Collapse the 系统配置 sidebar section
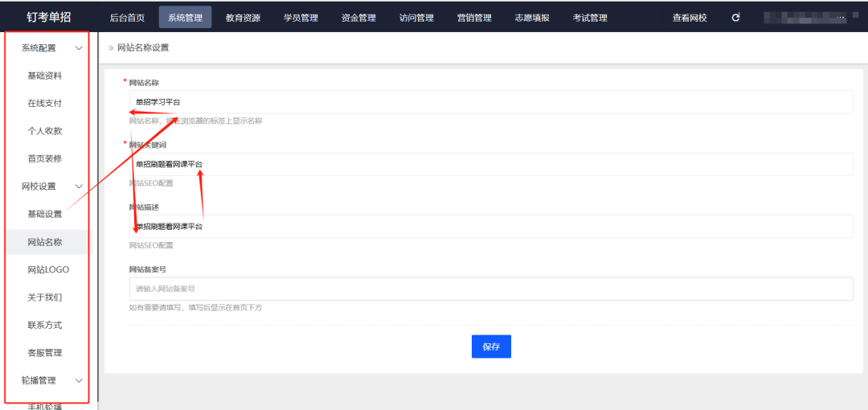 [x=79, y=48]
